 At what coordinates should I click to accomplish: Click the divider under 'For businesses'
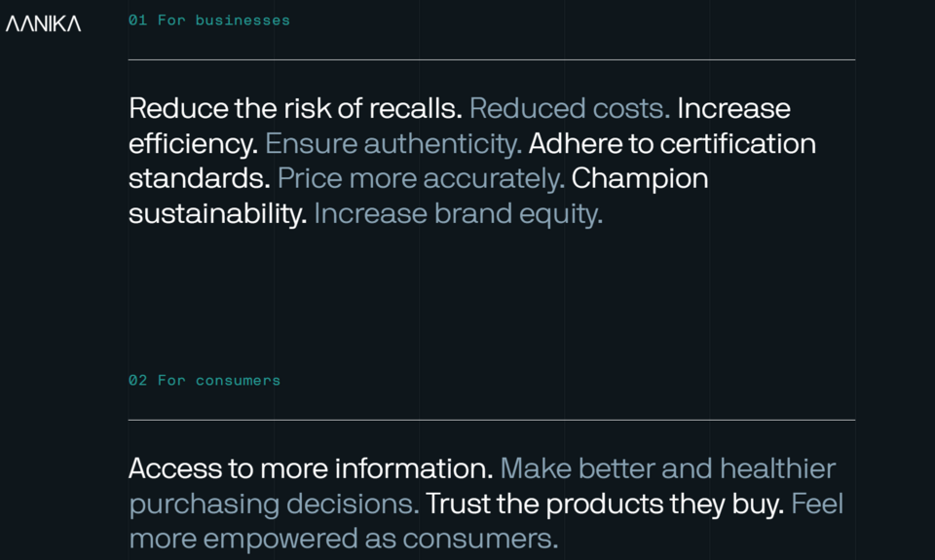click(492, 59)
